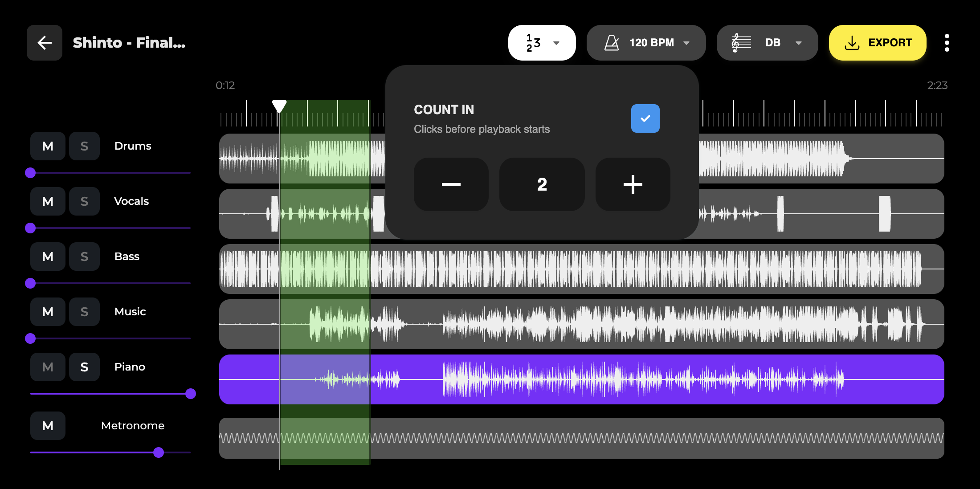The height and width of the screenshot is (489, 980).
Task: Click the Metronome volume slider handle
Action: [x=159, y=452]
